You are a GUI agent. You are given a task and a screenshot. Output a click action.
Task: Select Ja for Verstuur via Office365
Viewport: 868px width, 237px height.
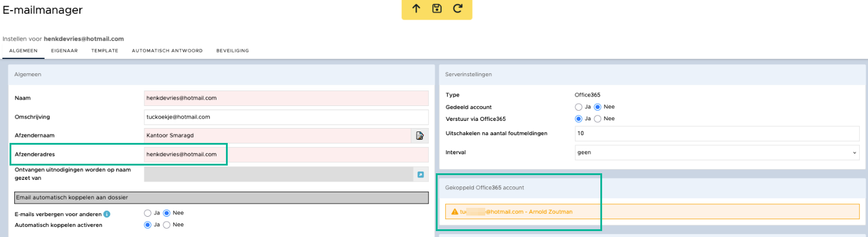tap(578, 118)
